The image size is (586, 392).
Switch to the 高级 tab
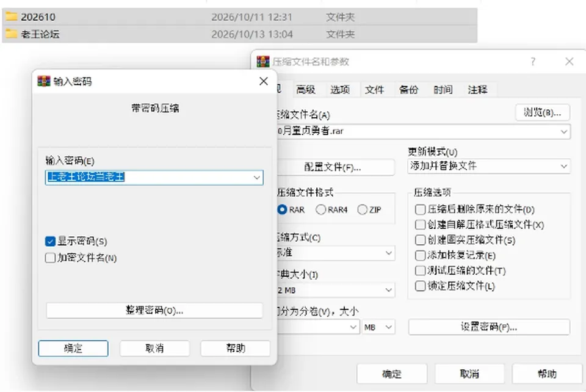pos(306,90)
